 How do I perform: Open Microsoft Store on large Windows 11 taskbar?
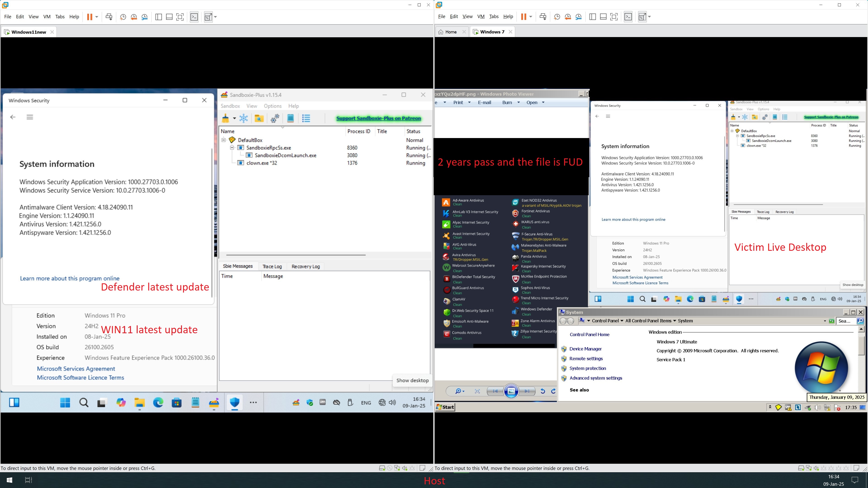pyautogui.click(x=177, y=402)
